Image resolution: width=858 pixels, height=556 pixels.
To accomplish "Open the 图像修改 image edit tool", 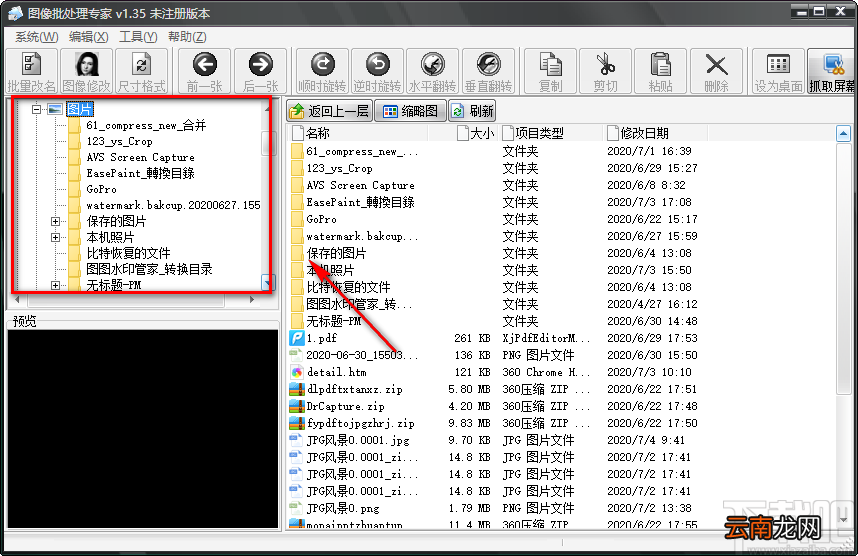I will tap(86, 71).
